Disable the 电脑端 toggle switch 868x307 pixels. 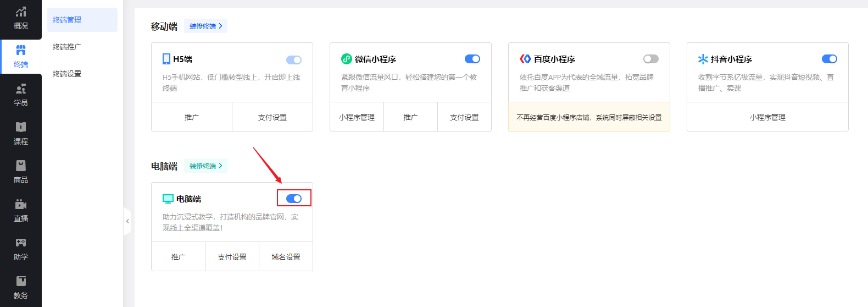point(294,199)
